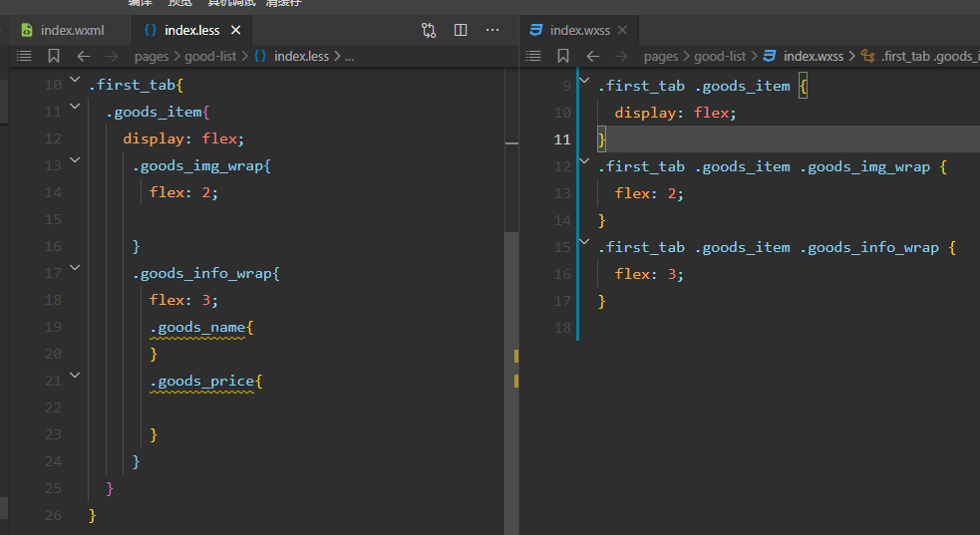Click '.goods_price' selector on line 21
Image resolution: width=980 pixels, height=535 pixels.
tap(201, 381)
